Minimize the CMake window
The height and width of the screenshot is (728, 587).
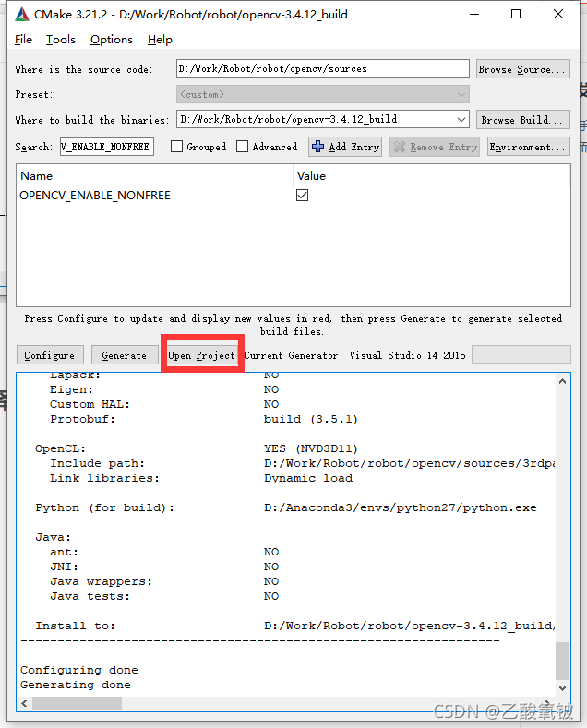[474, 15]
